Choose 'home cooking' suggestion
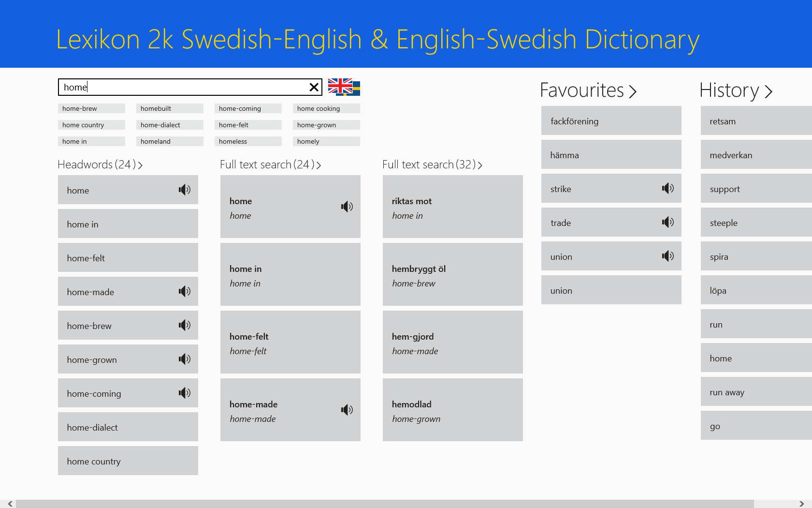Screen dimensions: 812x508 pyautogui.click(x=326, y=108)
